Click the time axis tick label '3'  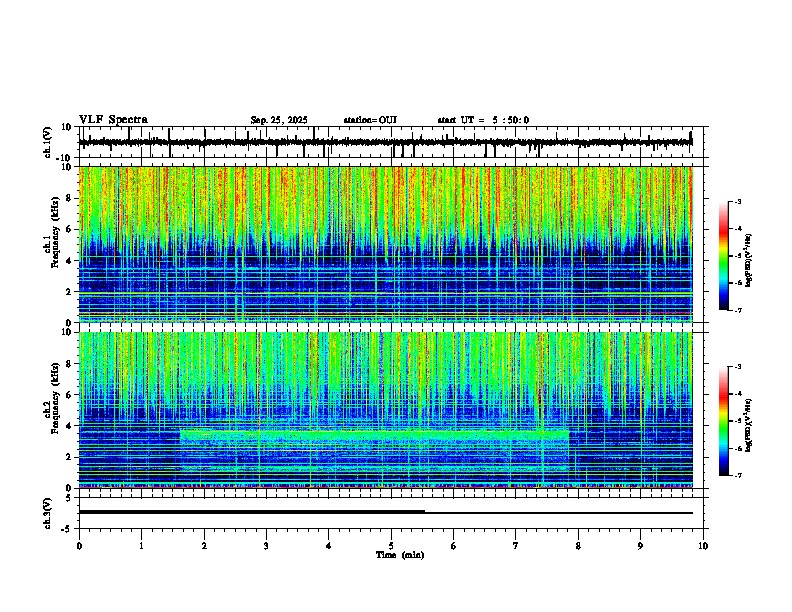[266, 546]
